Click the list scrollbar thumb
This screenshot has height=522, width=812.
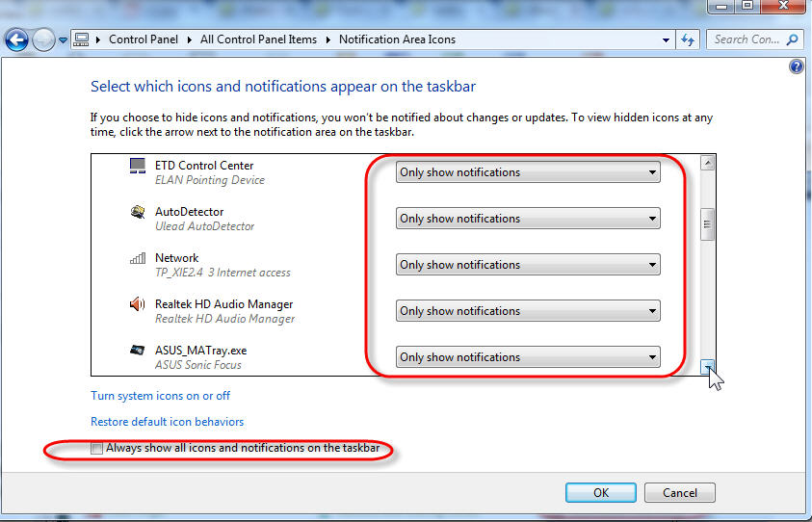coord(707,224)
